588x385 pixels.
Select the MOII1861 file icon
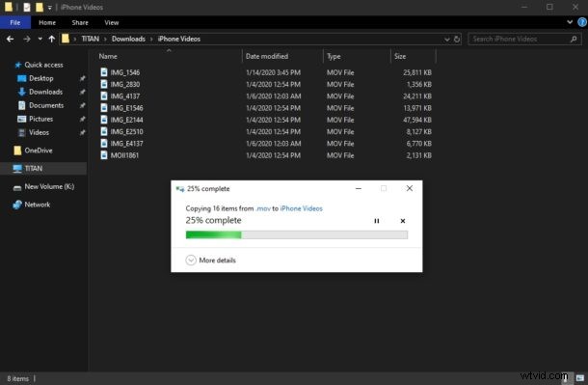[x=104, y=155]
